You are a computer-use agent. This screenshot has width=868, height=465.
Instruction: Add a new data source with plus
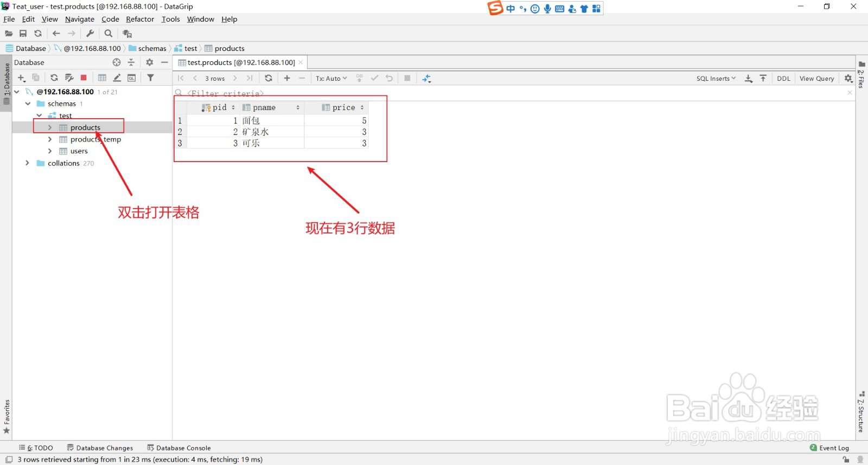click(22, 78)
